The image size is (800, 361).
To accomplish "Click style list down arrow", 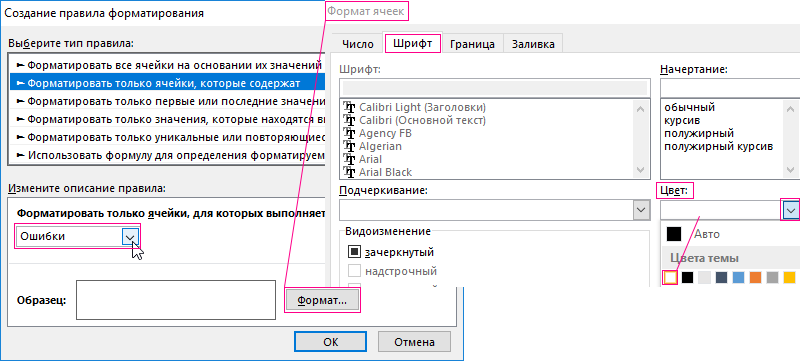I will click(x=791, y=170).
